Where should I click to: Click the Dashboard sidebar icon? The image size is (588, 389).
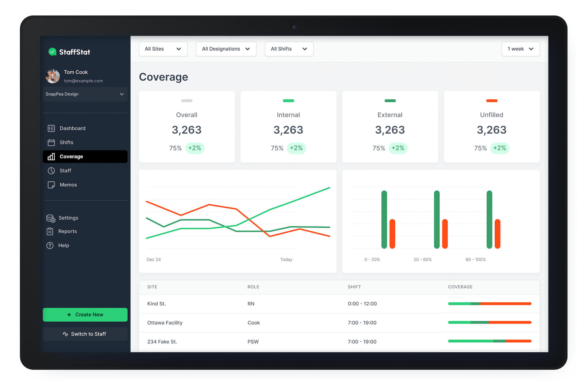tap(51, 128)
